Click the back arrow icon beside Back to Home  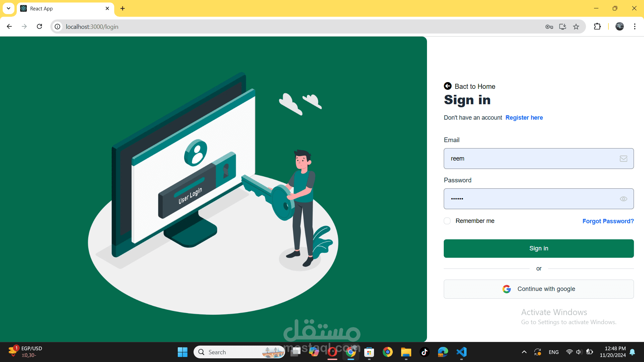tap(447, 86)
